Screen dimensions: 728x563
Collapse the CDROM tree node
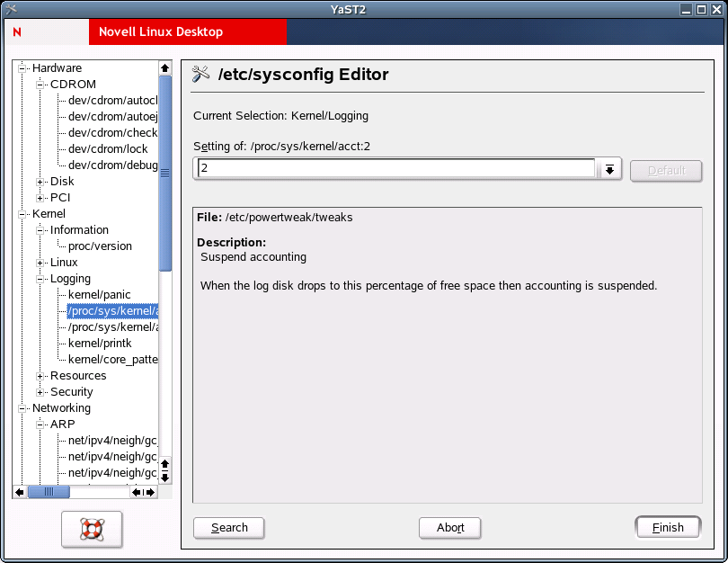pos(40,85)
